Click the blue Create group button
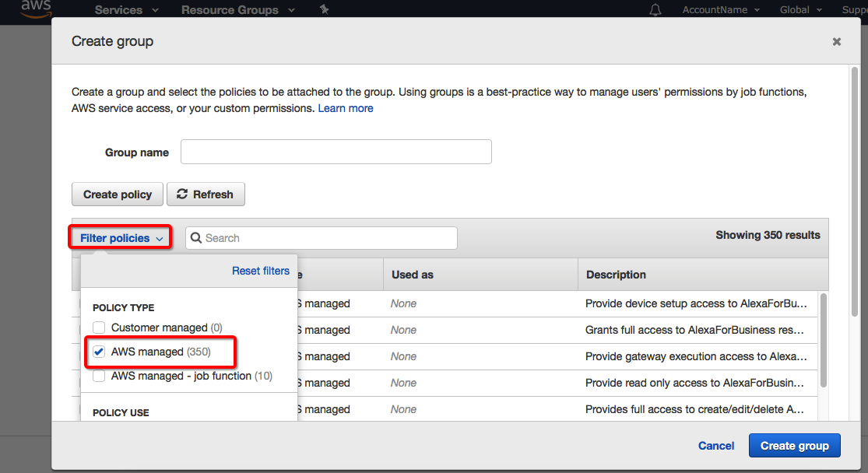The height and width of the screenshot is (473, 868). [794, 446]
